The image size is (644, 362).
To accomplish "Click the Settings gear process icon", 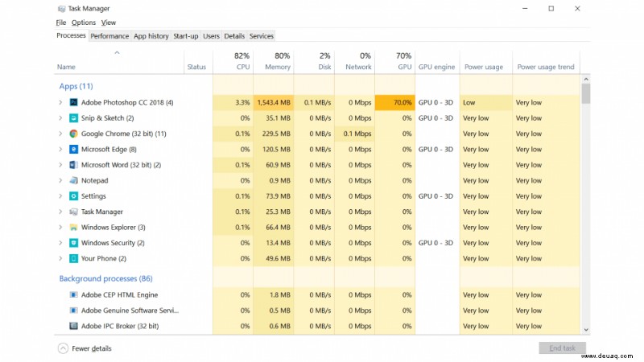I will pyautogui.click(x=73, y=195).
